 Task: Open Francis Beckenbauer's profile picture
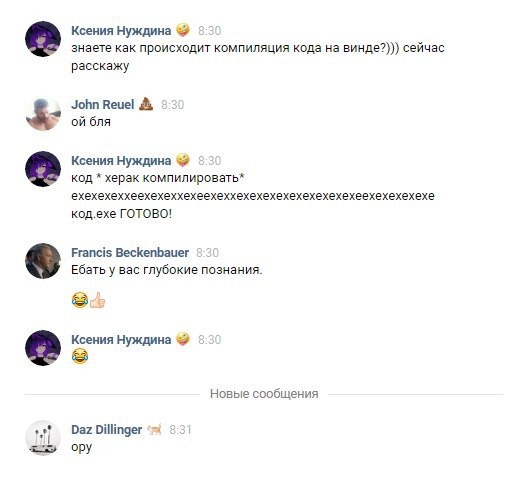(x=43, y=261)
